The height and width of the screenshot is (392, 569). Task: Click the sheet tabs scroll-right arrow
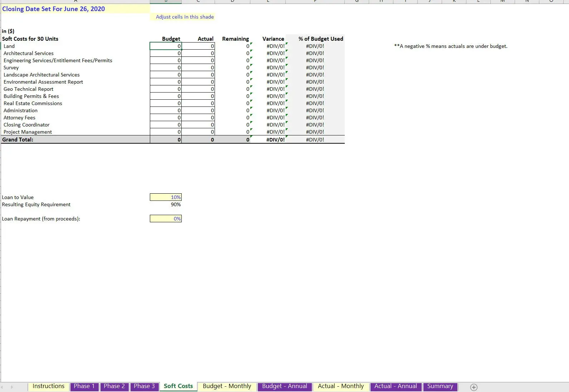(12, 387)
